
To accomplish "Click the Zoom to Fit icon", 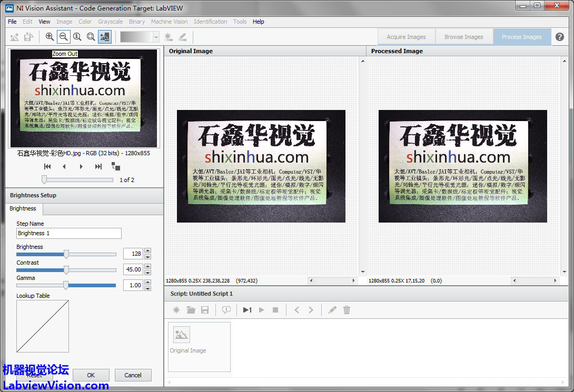I will 91,36.
